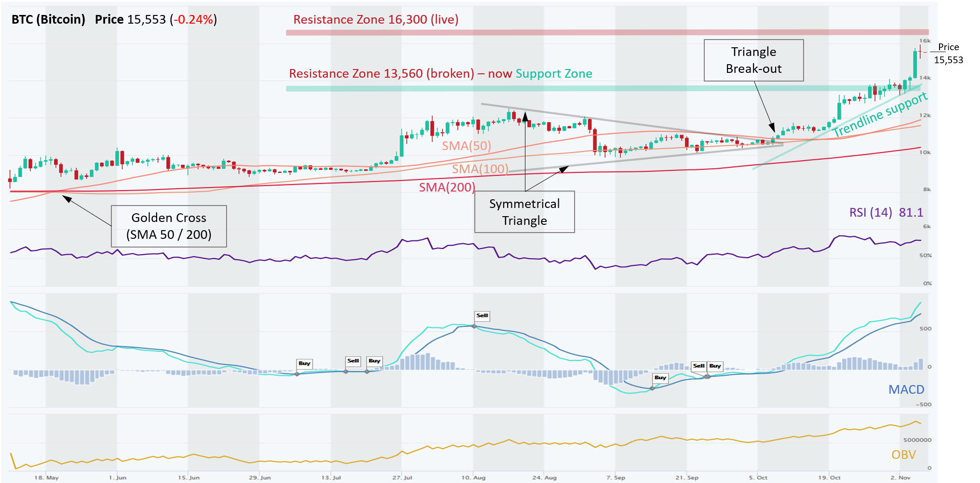This screenshot has height=483, width=980.
Task: Select the MACD panel label
Action: tap(906, 389)
